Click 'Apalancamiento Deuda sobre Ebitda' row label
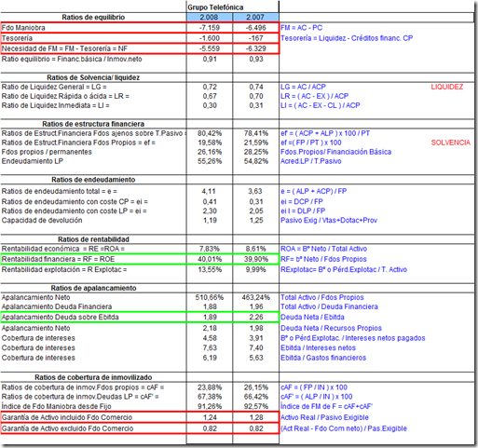Image resolution: width=478 pixels, height=448 pixels. click(x=61, y=317)
